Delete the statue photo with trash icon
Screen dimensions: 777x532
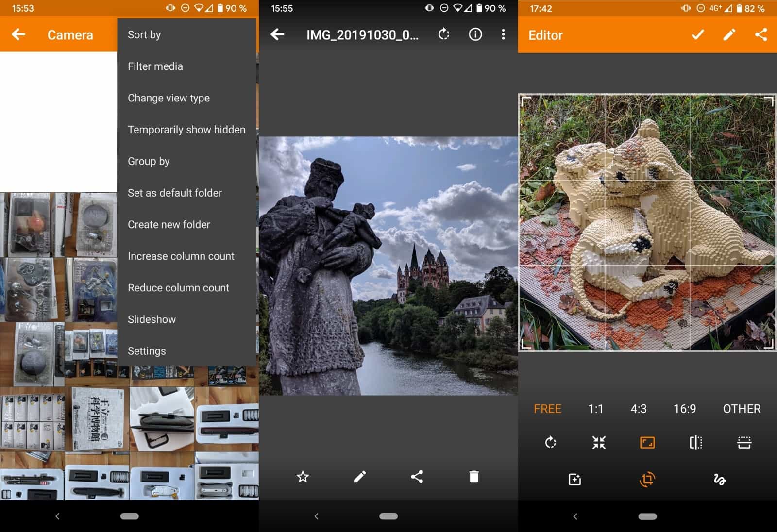click(474, 477)
